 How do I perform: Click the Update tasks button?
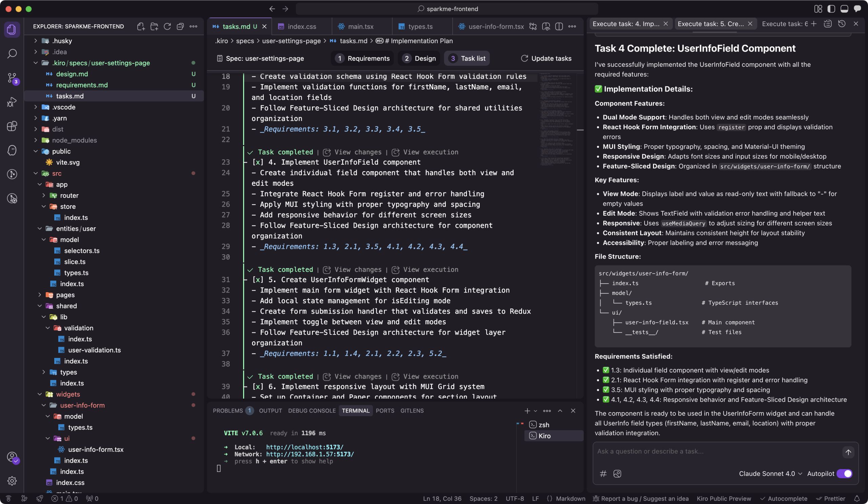(x=546, y=59)
